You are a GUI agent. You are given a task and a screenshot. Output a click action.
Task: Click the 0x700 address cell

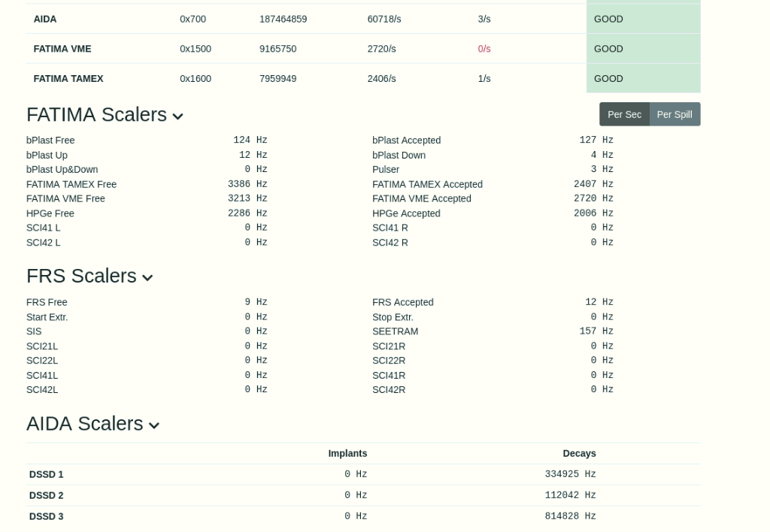point(193,19)
